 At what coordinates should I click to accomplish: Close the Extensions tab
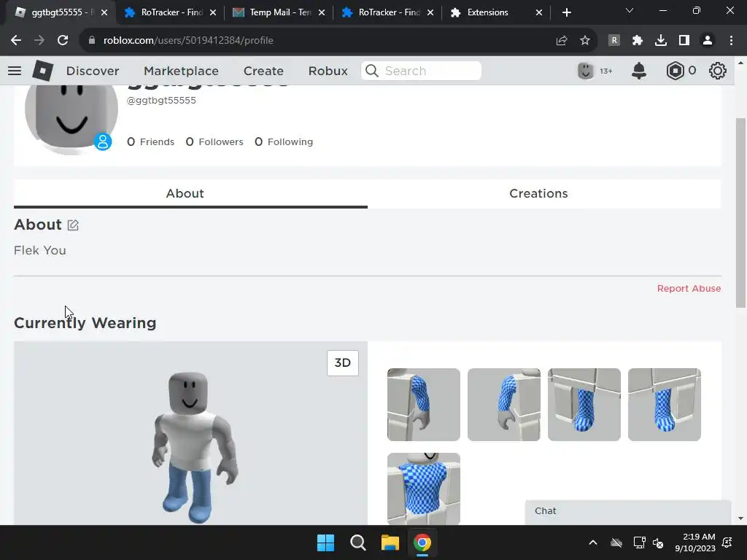[539, 12]
